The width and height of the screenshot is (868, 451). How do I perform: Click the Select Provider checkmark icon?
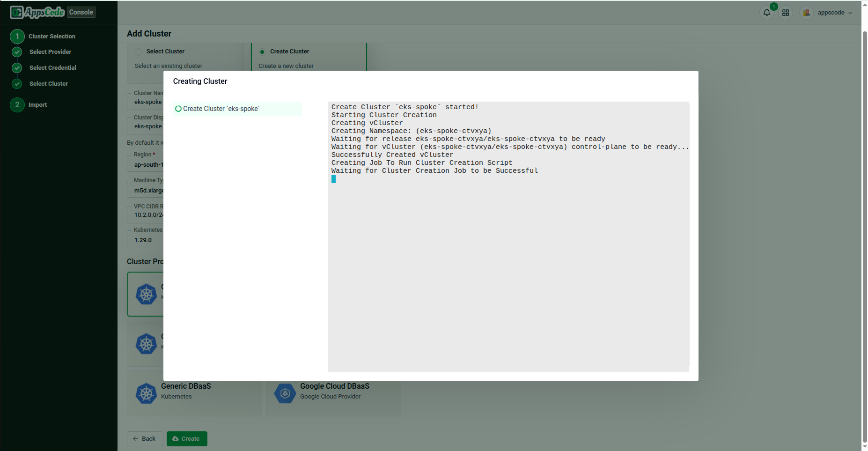pos(17,52)
